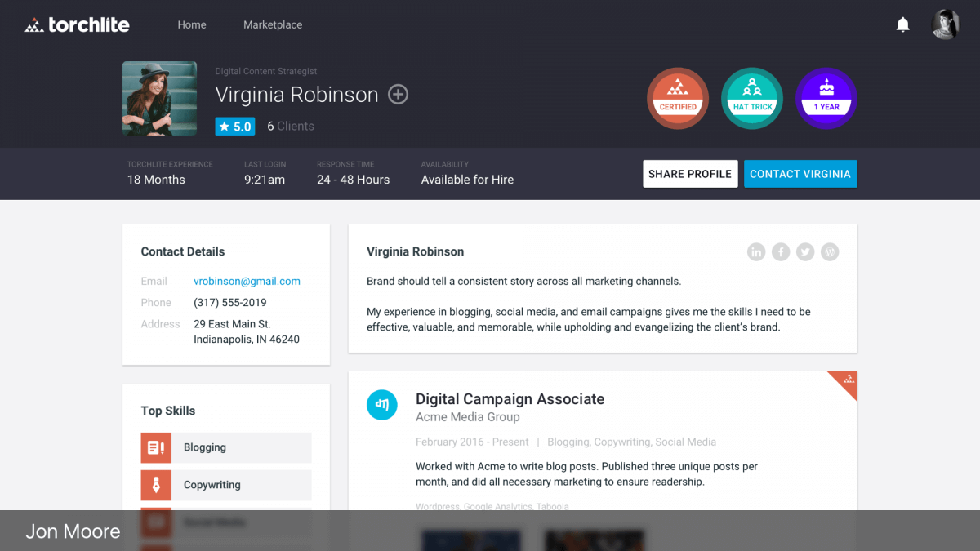Click the sentence about a consistent brand story
The height and width of the screenshot is (551, 980).
tap(523, 281)
